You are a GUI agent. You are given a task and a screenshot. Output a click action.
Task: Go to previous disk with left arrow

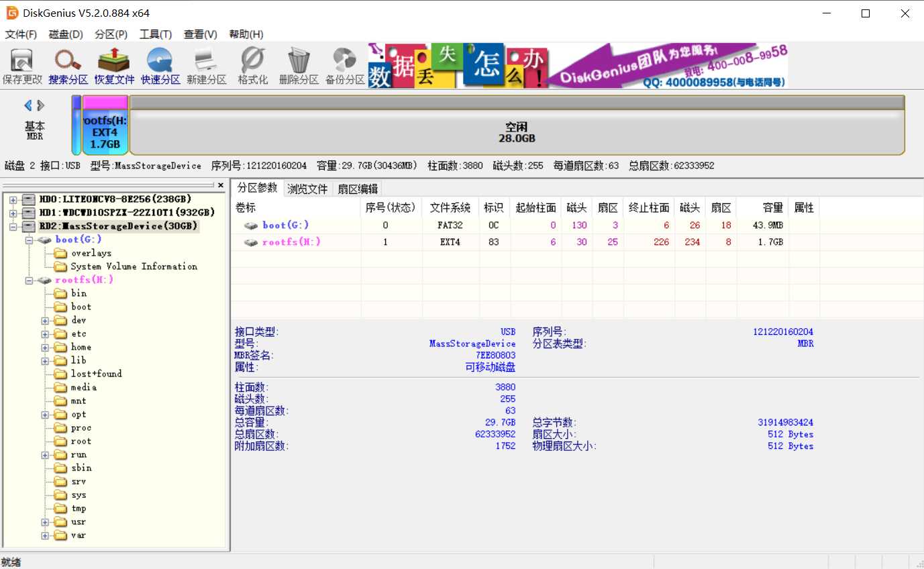pyautogui.click(x=28, y=105)
